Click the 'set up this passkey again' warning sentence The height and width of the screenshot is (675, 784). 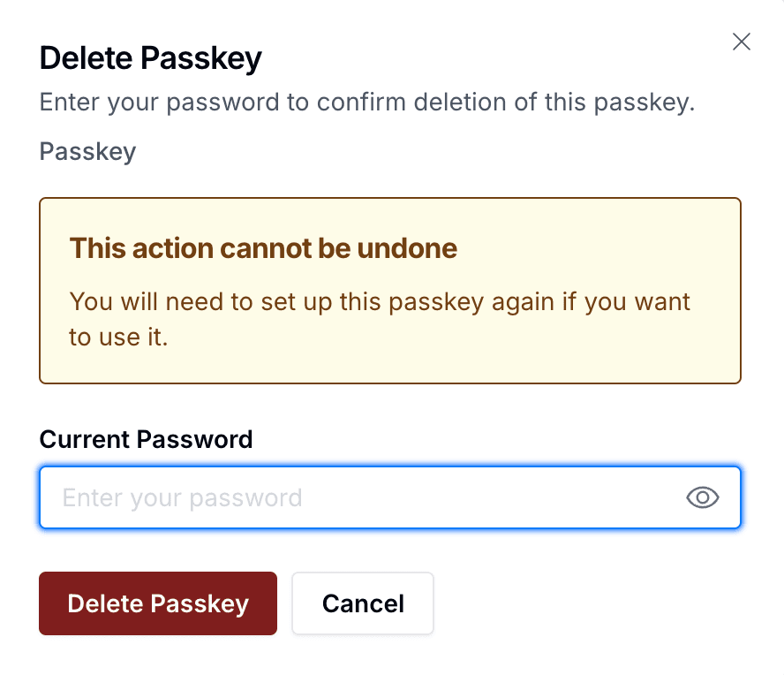[x=380, y=302]
